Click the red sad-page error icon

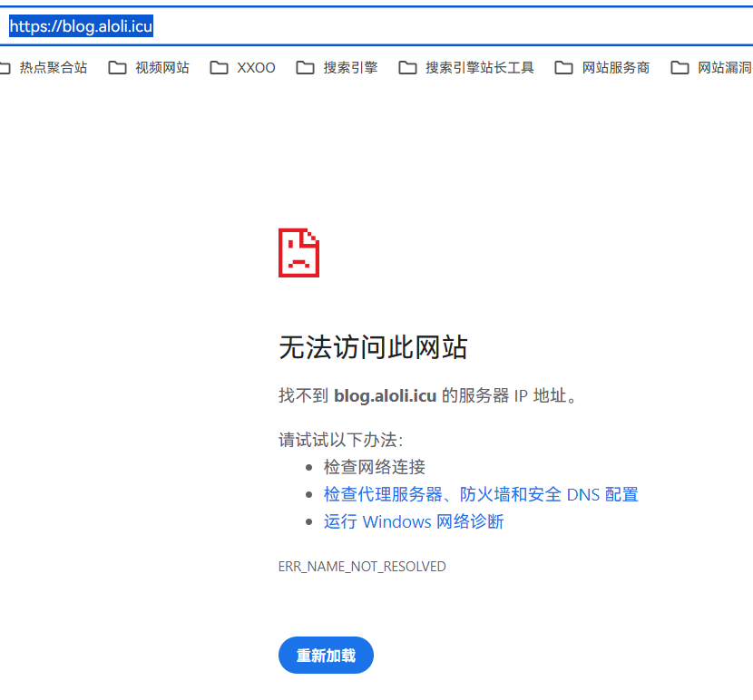pos(298,253)
